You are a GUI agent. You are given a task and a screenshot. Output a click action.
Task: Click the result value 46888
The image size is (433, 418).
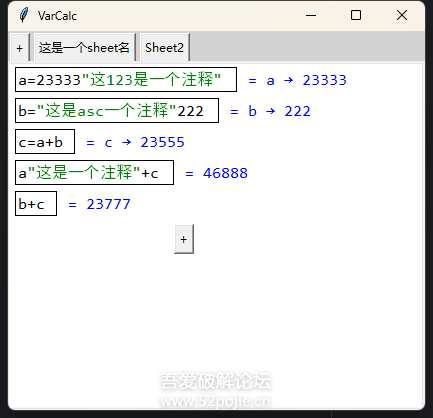tap(226, 173)
